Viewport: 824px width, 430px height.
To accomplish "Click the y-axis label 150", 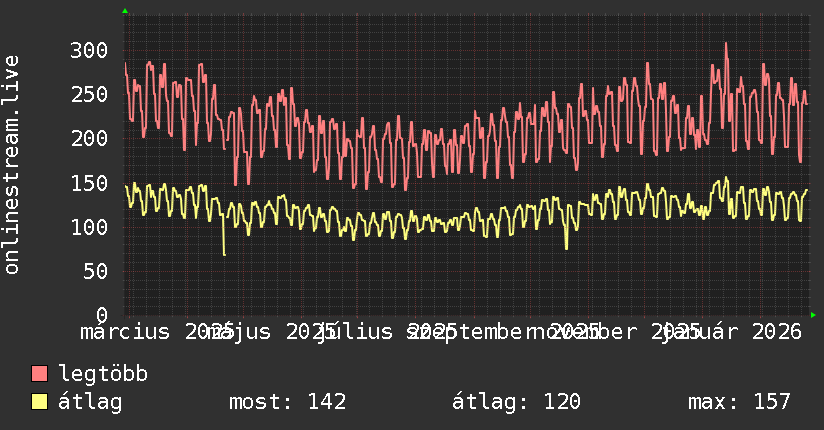I will [x=89, y=183].
